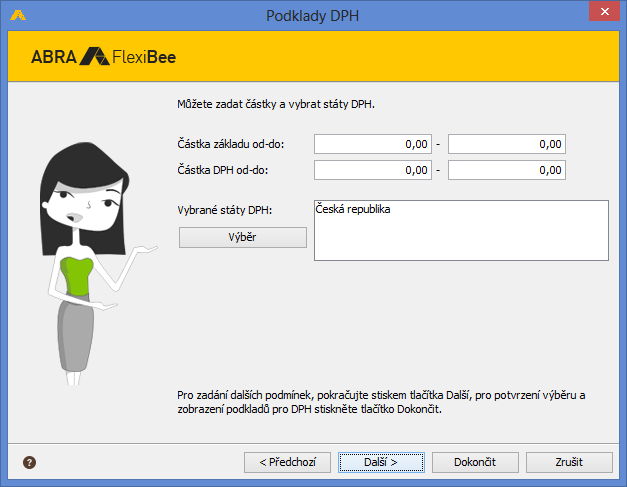This screenshot has height=487, width=627.
Task: Select 'Česká republika' in the states list
Action: pyautogui.click(x=353, y=209)
